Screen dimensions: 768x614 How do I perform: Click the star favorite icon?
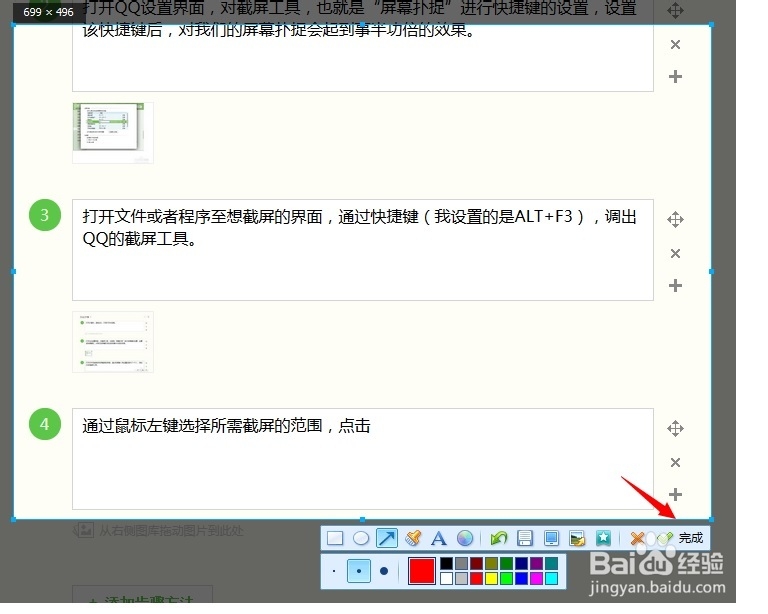pyautogui.click(x=603, y=538)
